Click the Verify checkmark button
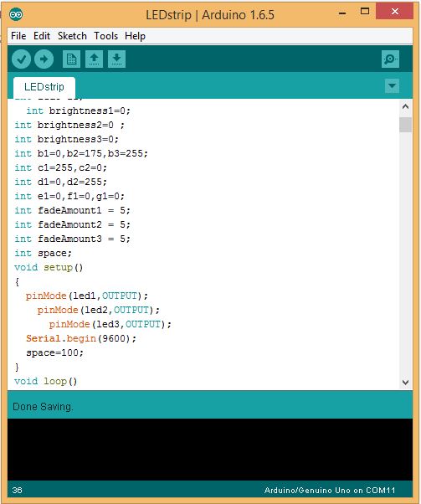 21,59
